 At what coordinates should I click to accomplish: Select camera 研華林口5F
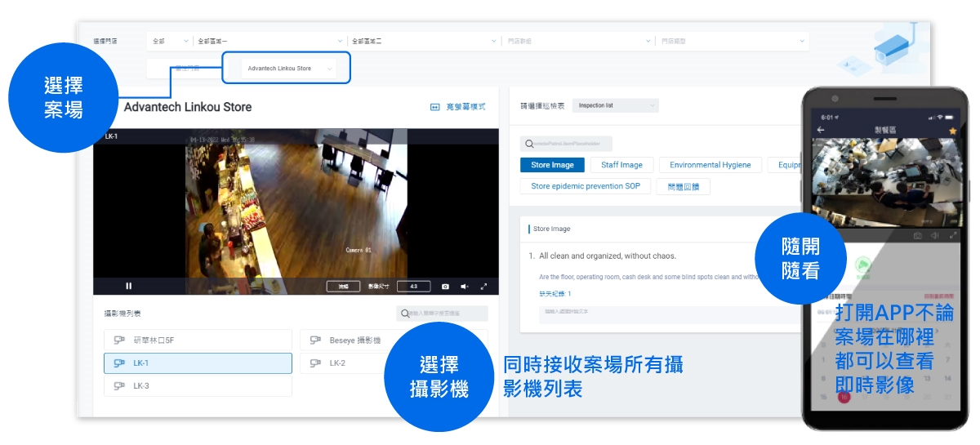[x=198, y=340]
